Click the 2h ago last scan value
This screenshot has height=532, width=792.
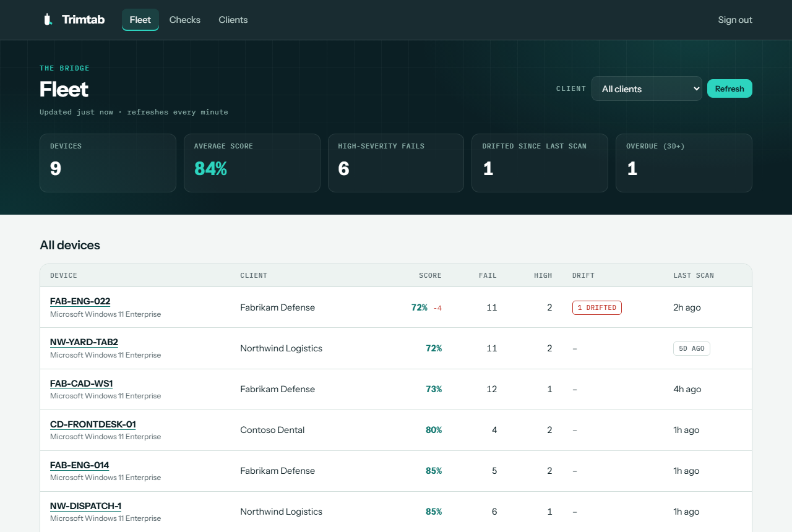687,307
